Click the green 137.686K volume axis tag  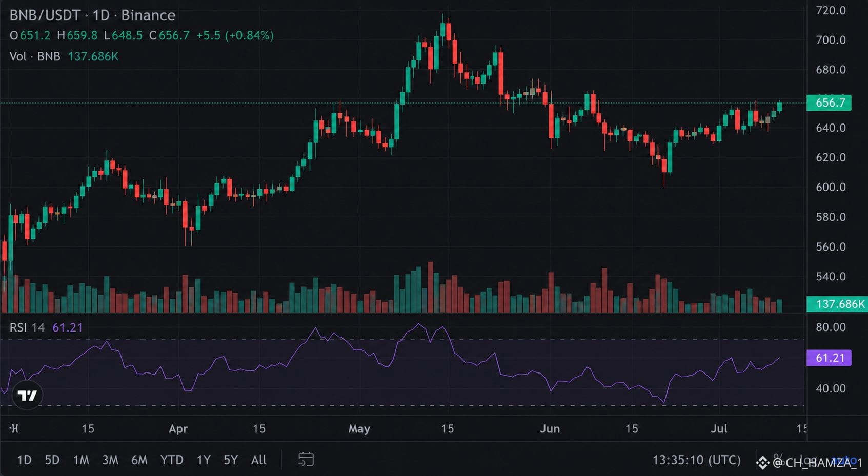coord(837,304)
